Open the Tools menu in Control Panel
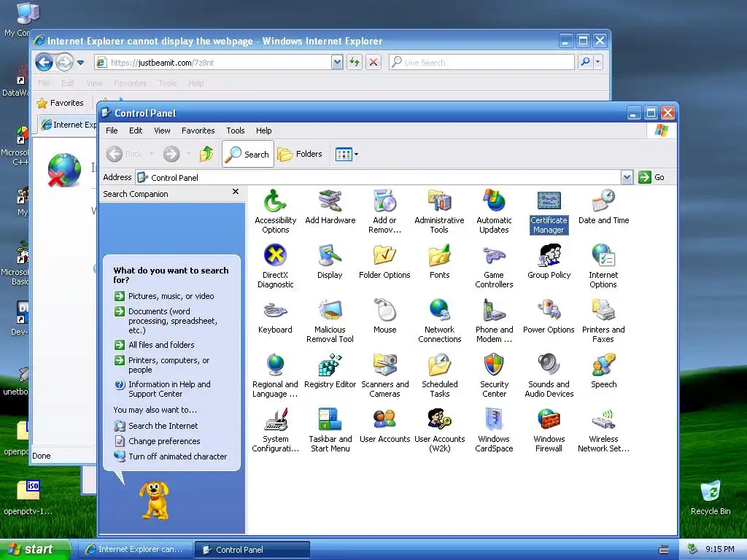This screenshot has height=560, width=747. [x=236, y=131]
